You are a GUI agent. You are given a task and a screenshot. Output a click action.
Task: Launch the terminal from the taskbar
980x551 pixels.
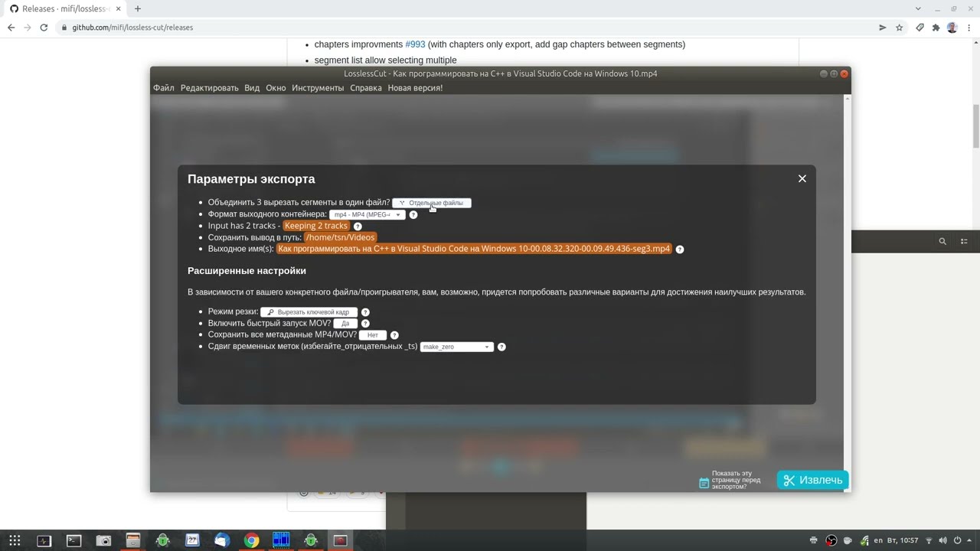click(73, 540)
